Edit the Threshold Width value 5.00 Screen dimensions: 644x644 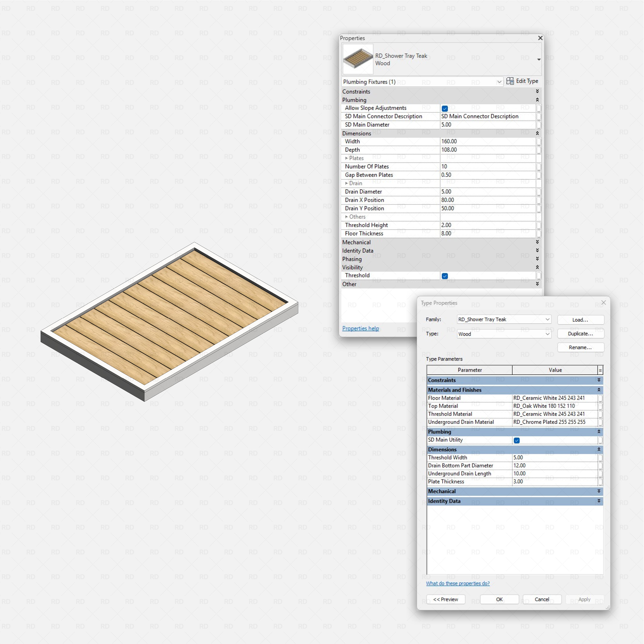pyautogui.click(x=555, y=458)
